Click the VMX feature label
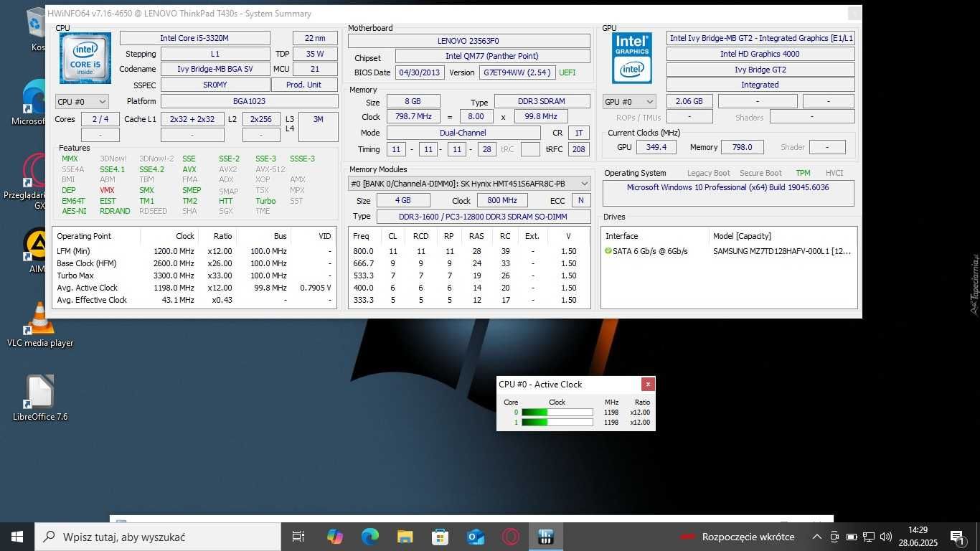The image size is (980, 551). pyautogui.click(x=107, y=190)
